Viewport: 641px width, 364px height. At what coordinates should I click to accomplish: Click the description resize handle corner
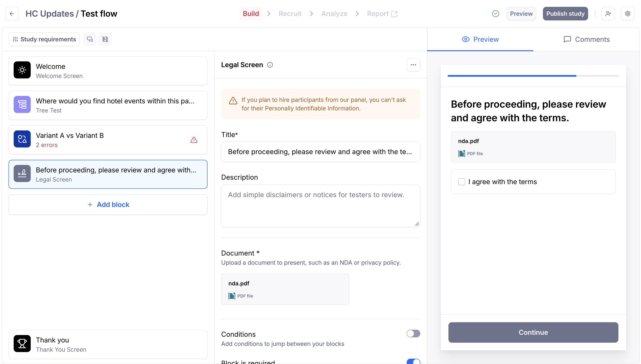coord(417,224)
